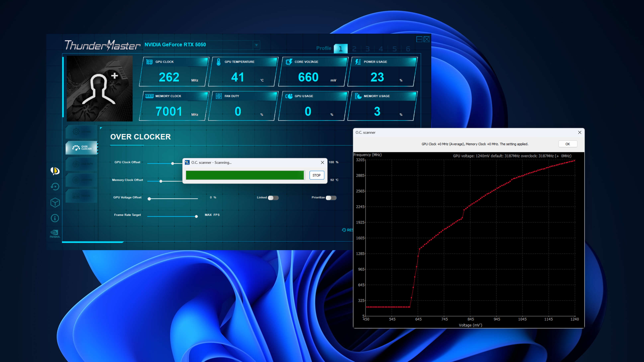Image resolution: width=644 pixels, height=362 pixels.
Task: Click the 'Frequency (MHz)' axis label
Action: (368, 155)
